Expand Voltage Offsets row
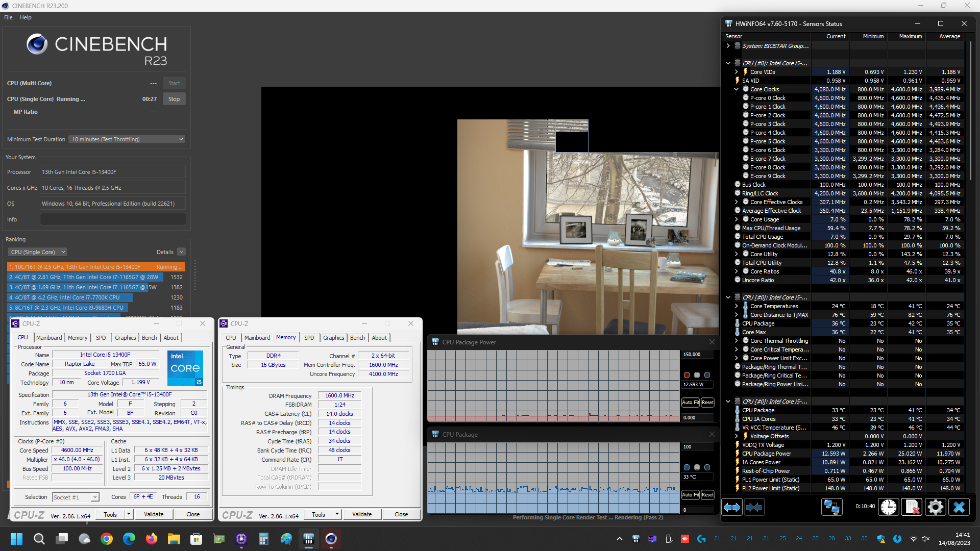 [736, 436]
